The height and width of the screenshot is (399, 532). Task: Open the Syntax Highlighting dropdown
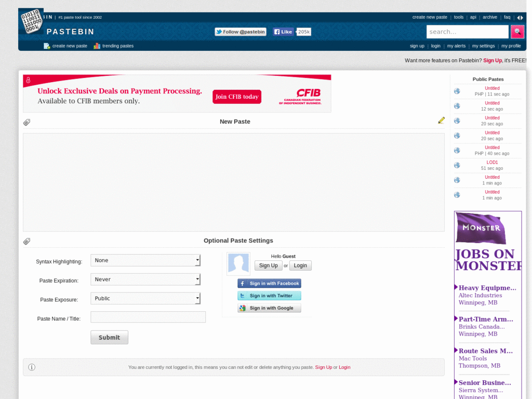pyautogui.click(x=145, y=260)
